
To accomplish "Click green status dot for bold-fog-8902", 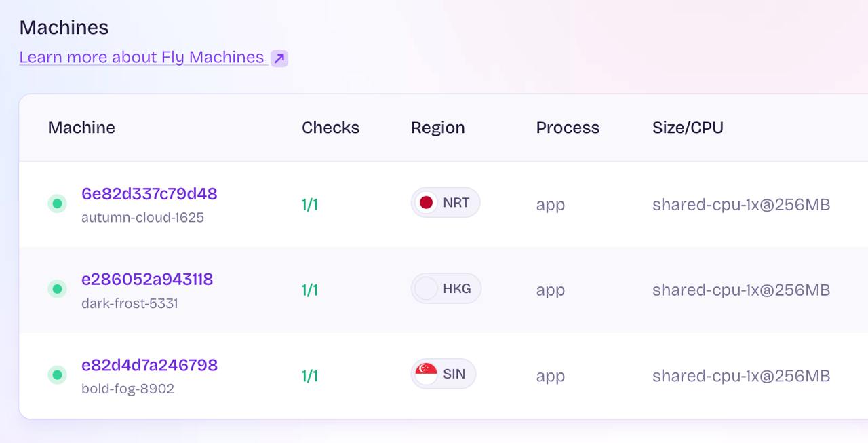I will point(57,374).
